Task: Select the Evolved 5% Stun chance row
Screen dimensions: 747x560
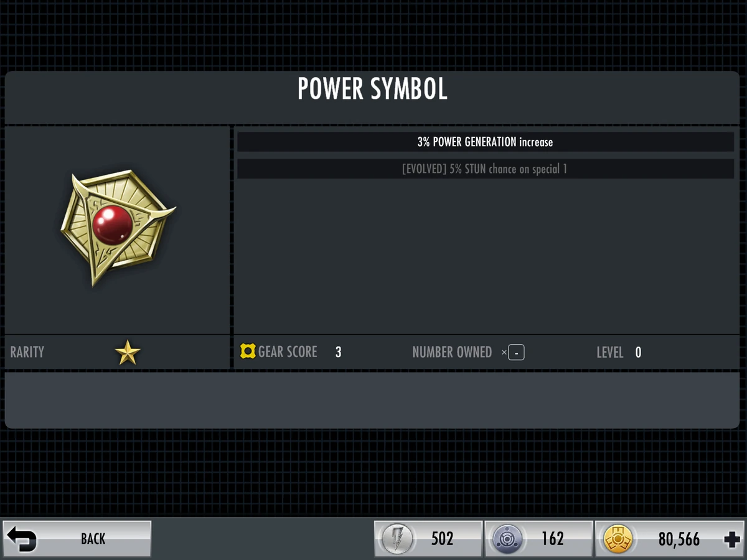Action: pyautogui.click(x=486, y=169)
